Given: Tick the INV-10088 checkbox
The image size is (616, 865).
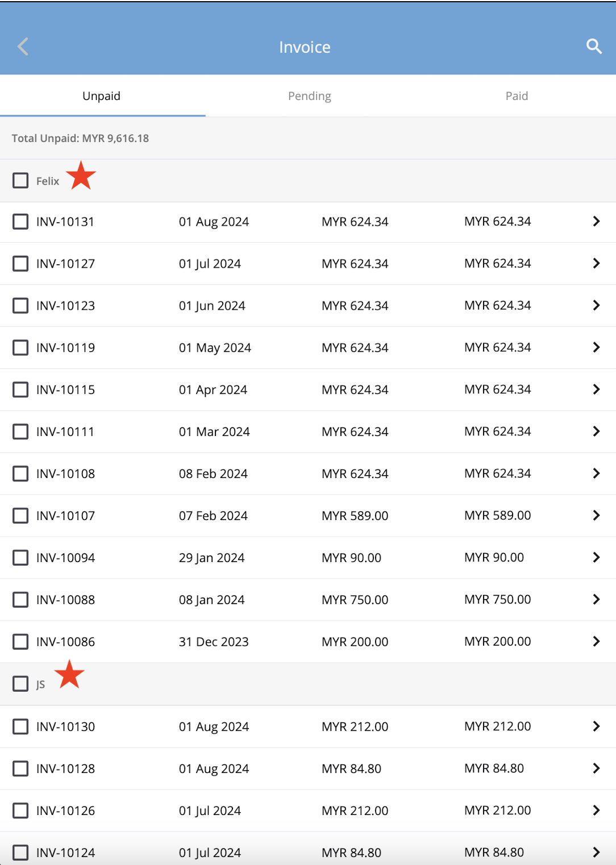Looking at the screenshot, I should point(20,600).
